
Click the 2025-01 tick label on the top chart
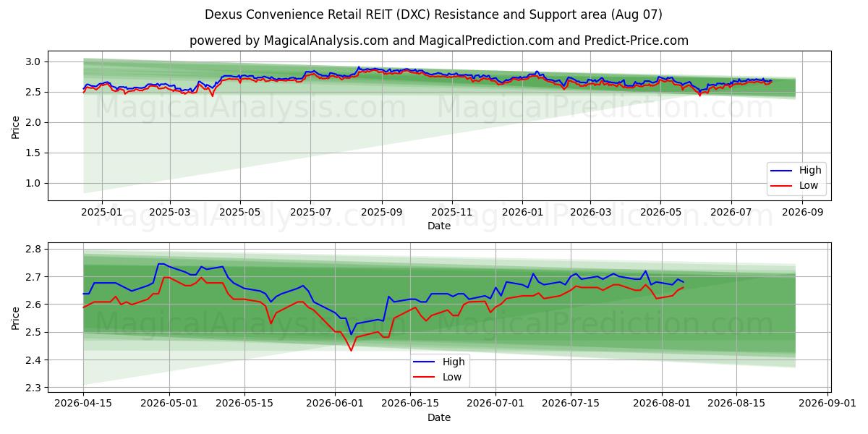pos(101,212)
